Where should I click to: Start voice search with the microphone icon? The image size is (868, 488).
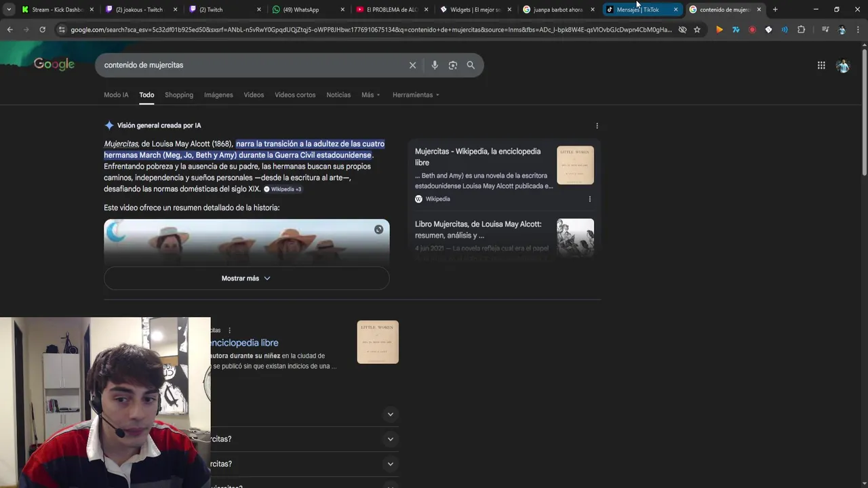point(435,65)
